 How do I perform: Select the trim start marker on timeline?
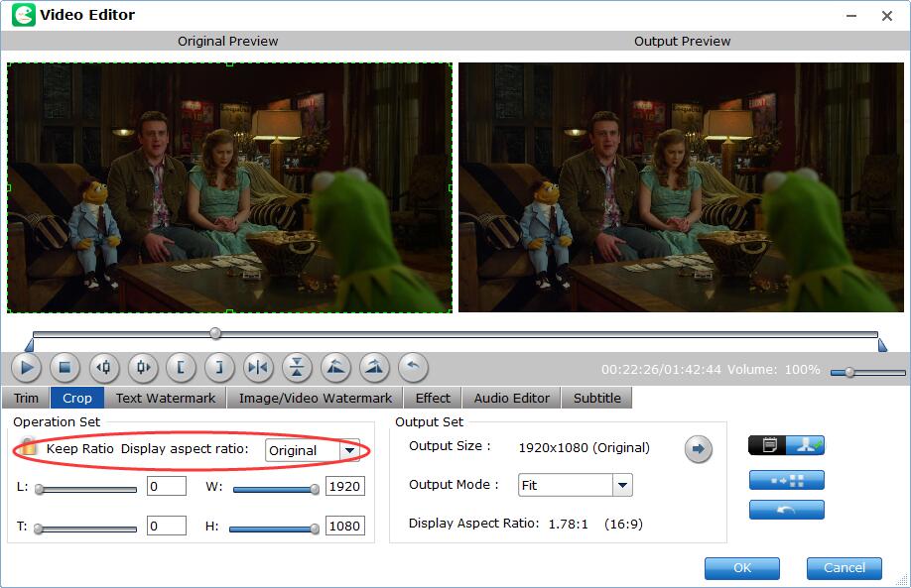29,345
